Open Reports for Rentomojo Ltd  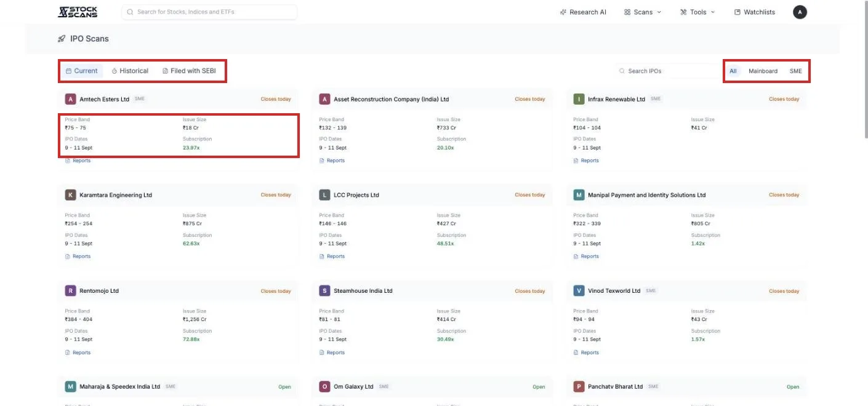(78, 352)
